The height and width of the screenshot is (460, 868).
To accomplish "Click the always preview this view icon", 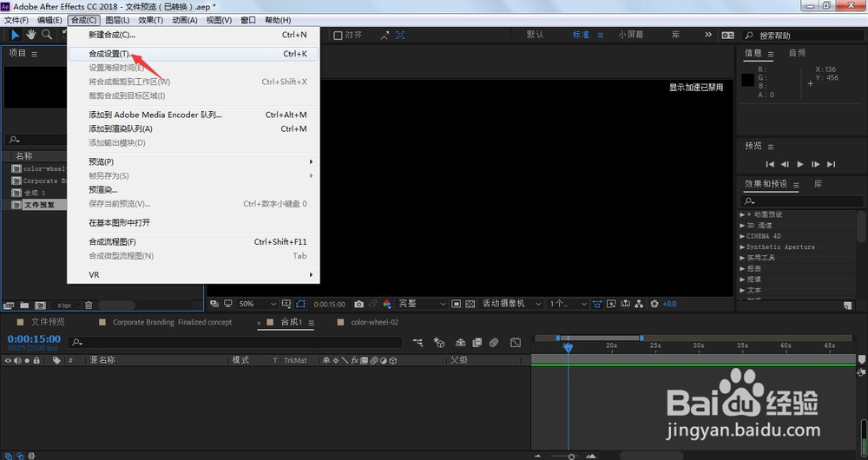I will (214, 304).
